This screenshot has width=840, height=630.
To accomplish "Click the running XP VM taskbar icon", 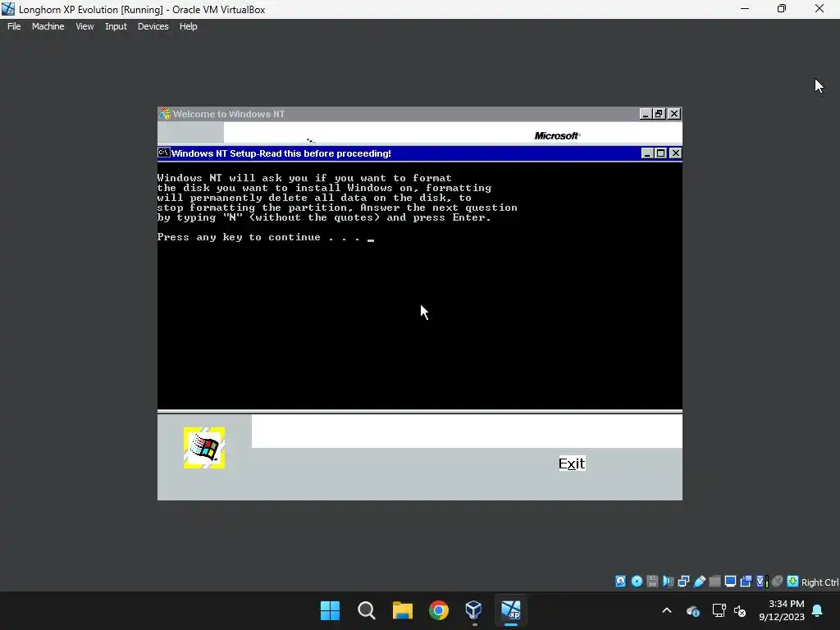I will pos(510,610).
